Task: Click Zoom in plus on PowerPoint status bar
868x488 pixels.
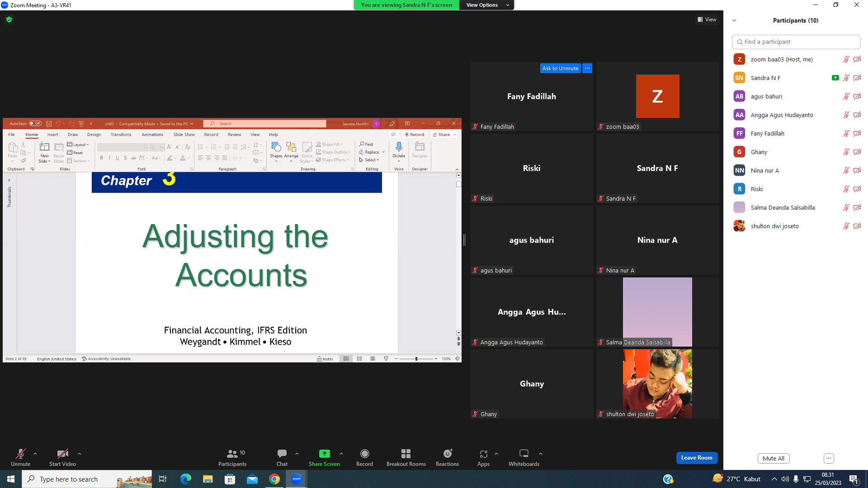Action: (x=436, y=359)
